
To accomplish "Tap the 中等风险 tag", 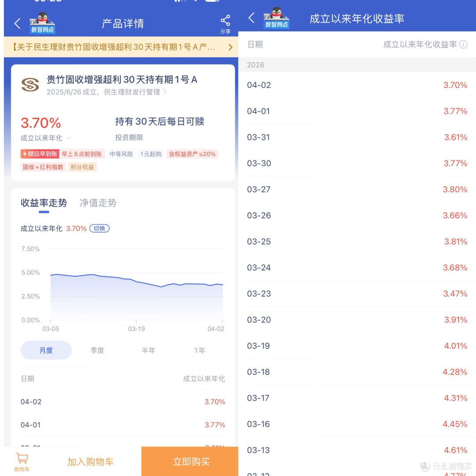I will [122, 154].
